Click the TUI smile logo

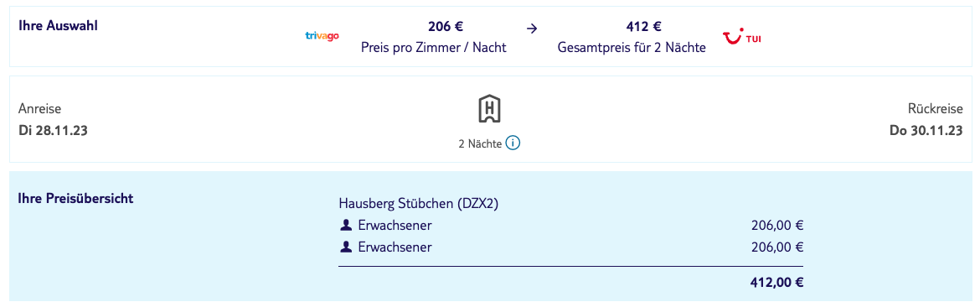[742, 38]
